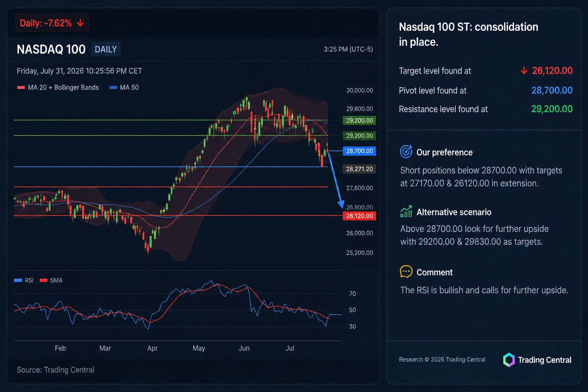Click the down arrow in the Daily badge
The height and width of the screenshot is (392, 588).
[x=80, y=23]
